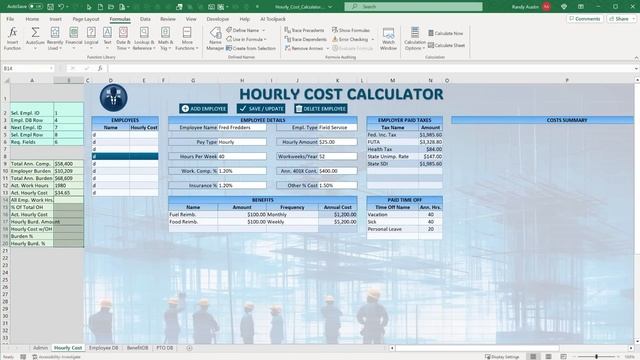Save the workbook from the quick access toolbar
640x360 pixels.
(x=51, y=7)
